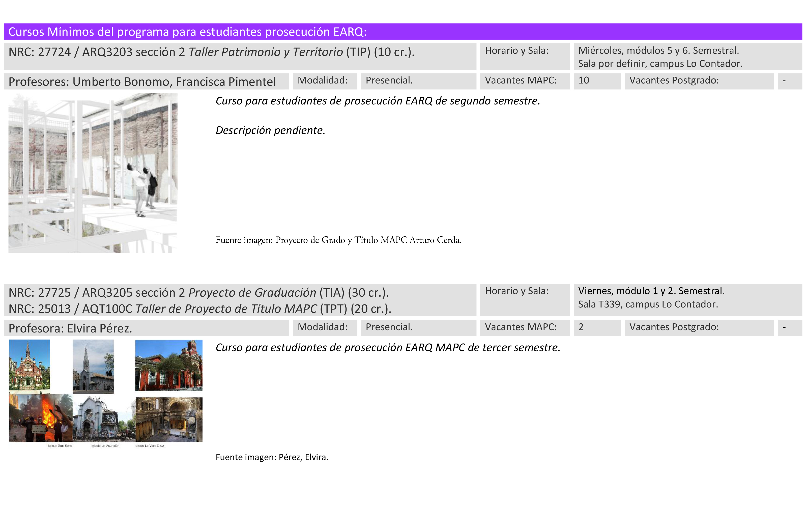The image size is (806, 532).
Task: Click caption 'Iglesia La Asunción'
Action: pos(105,446)
